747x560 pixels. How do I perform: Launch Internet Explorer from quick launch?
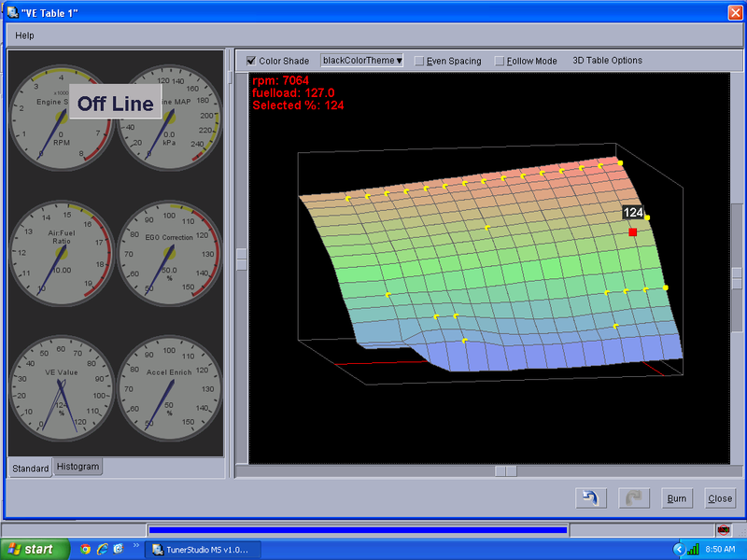pos(103,550)
